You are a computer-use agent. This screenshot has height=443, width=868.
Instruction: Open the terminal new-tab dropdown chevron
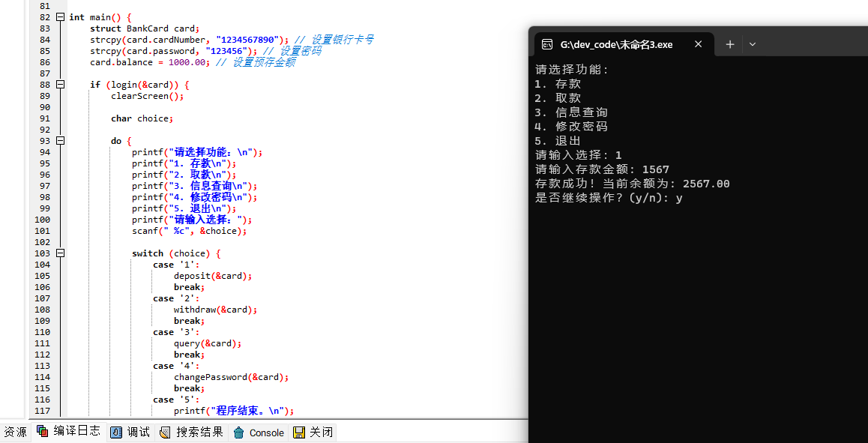click(x=753, y=44)
